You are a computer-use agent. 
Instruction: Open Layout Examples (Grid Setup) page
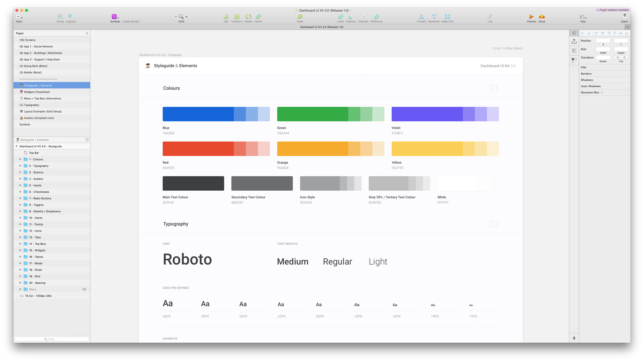click(52, 111)
